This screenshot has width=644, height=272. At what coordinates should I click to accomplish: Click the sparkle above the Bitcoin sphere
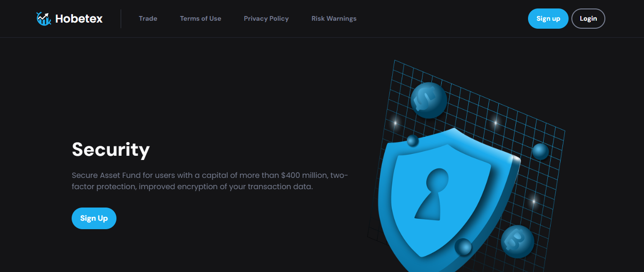[533, 201]
